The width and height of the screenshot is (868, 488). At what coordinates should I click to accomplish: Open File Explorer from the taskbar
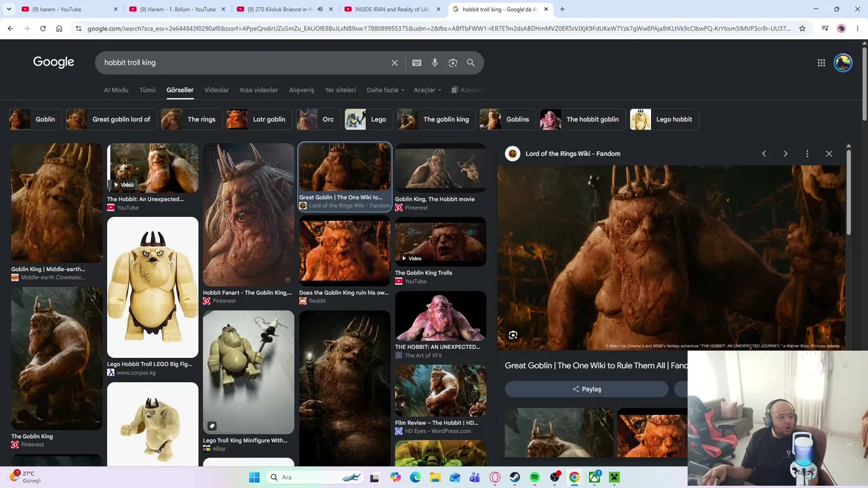pyautogui.click(x=435, y=477)
